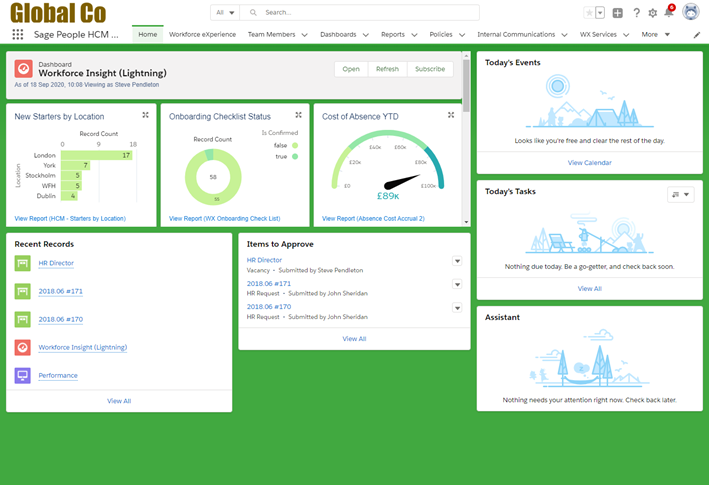
Task: Click the Help question mark icon
Action: coord(636,13)
